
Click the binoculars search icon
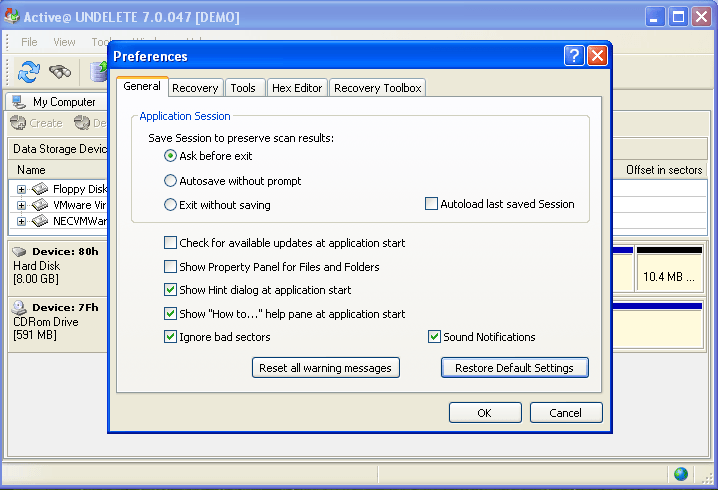[x=60, y=71]
